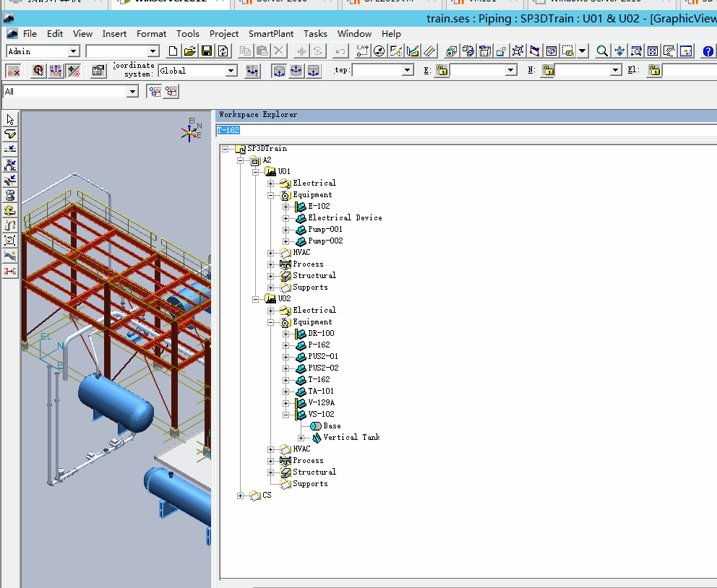Toggle the overlapping fence filter button
Viewport: 717px width, 588px height.
(x=171, y=91)
